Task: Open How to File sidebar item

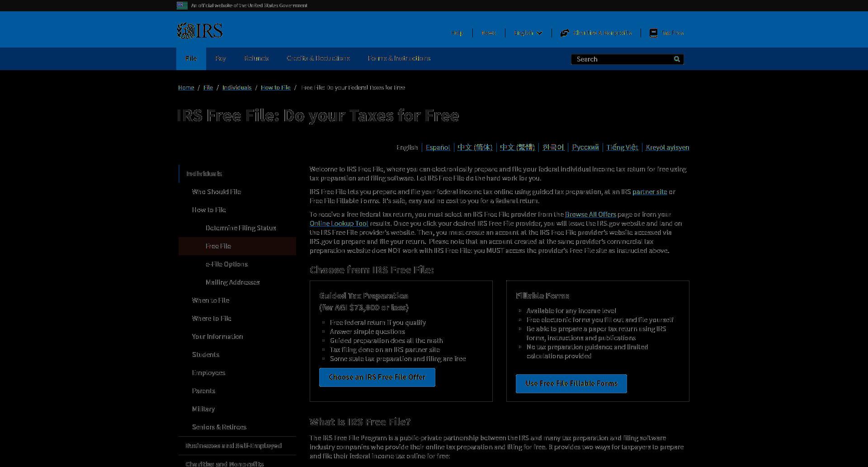Action: (x=208, y=210)
